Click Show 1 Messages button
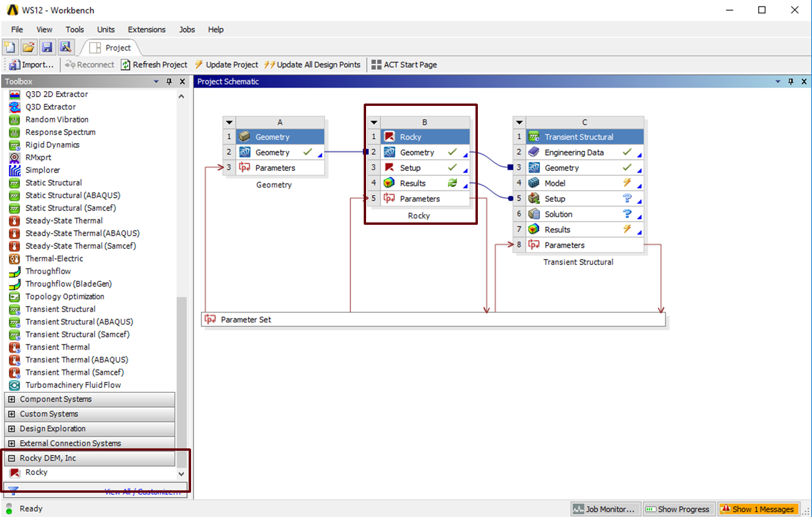The width and height of the screenshot is (812, 517). (x=759, y=509)
